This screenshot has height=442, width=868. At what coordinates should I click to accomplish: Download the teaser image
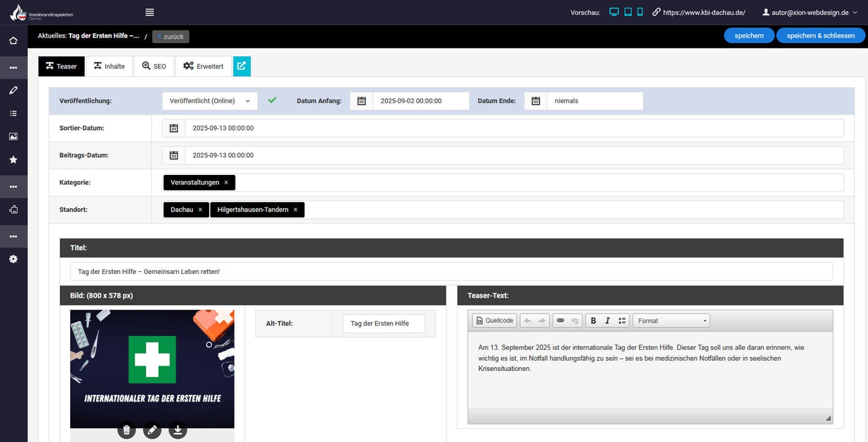[177, 430]
